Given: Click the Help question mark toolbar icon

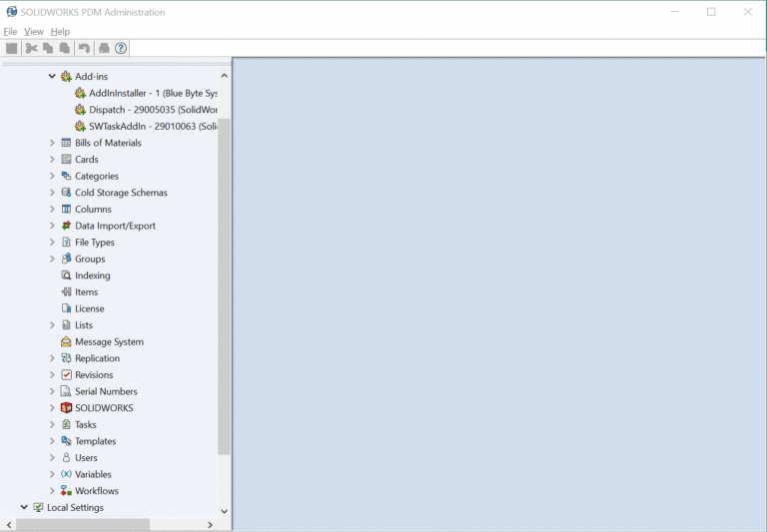Looking at the screenshot, I should click(x=121, y=48).
